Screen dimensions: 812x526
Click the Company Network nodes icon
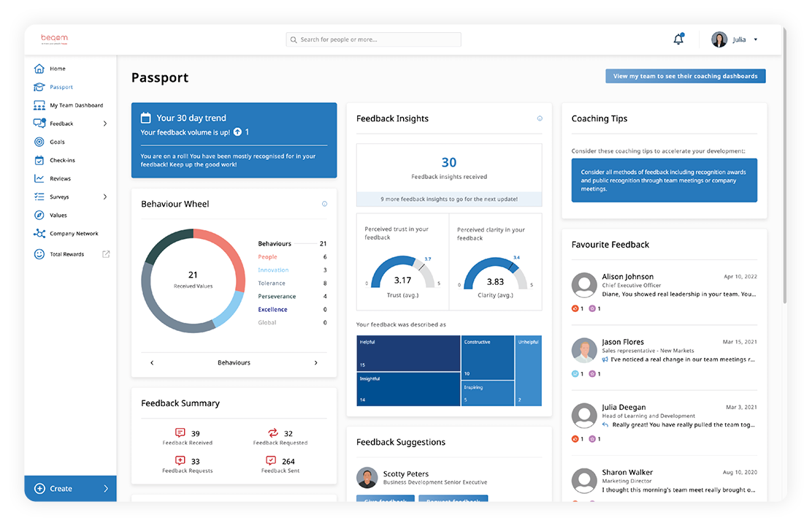[39, 233]
